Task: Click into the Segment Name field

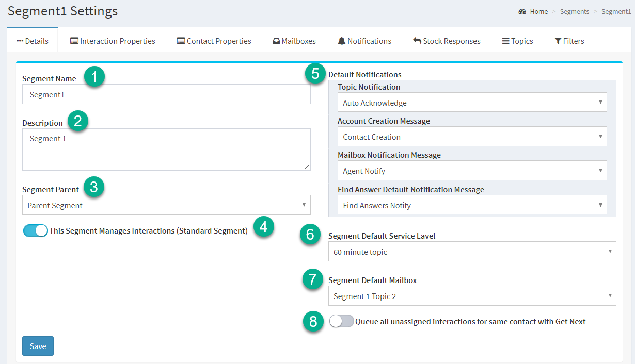Action: 166,94
